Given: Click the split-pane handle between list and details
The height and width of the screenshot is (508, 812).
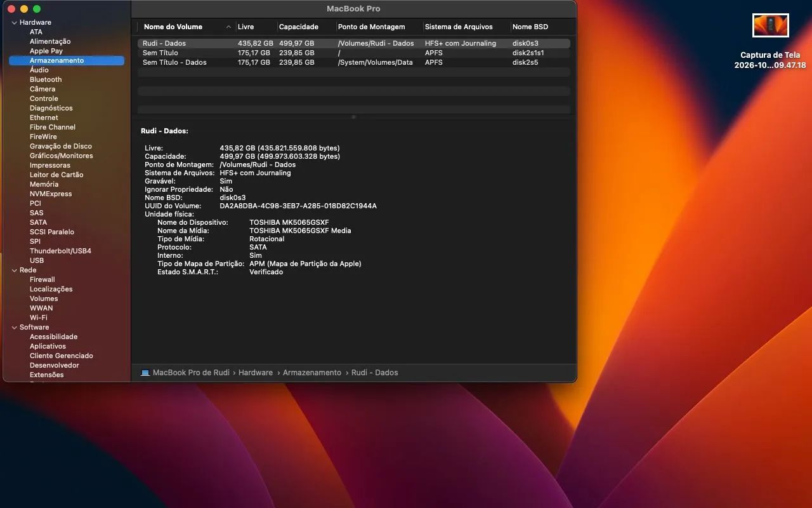Looking at the screenshot, I should (x=354, y=117).
